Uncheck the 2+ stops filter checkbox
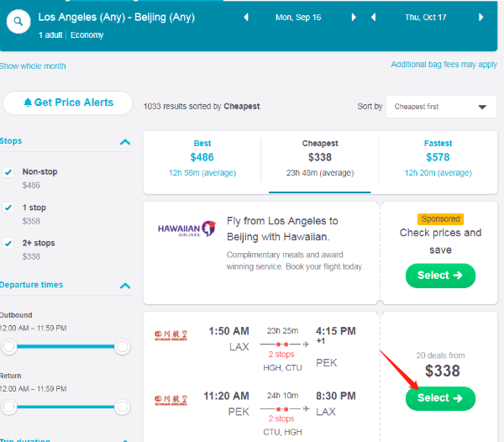The image size is (504, 442). coord(8,244)
